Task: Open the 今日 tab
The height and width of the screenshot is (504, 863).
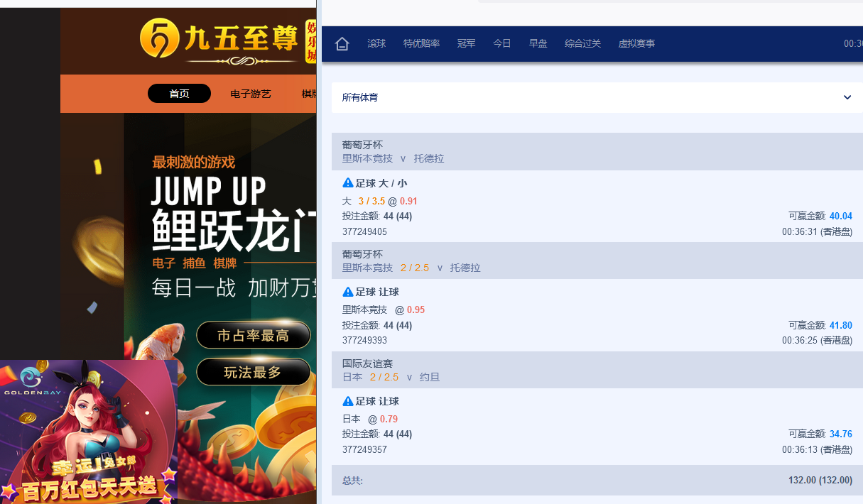Action: [x=502, y=44]
